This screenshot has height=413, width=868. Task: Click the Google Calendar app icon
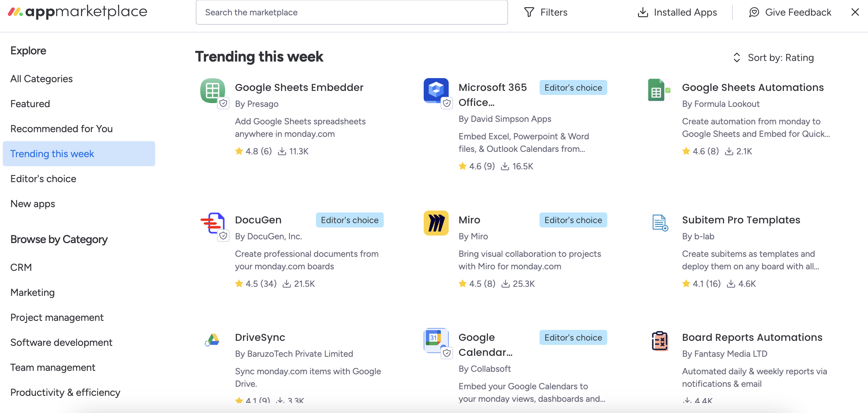tap(436, 340)
